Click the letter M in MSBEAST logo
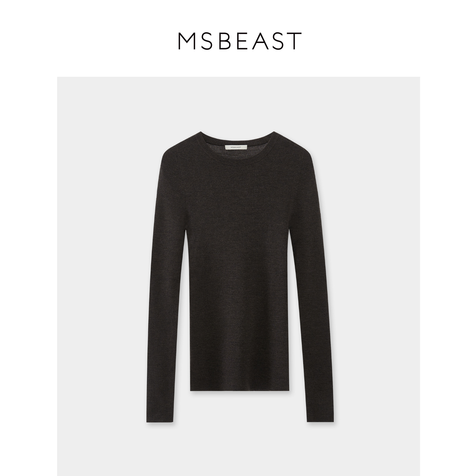 pyautogui.click(x=186, y=41)
